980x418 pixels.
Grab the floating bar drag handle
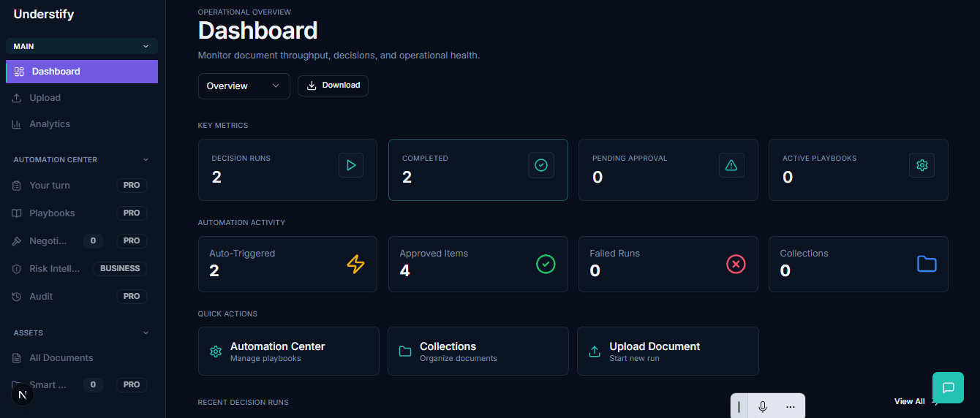739,407
